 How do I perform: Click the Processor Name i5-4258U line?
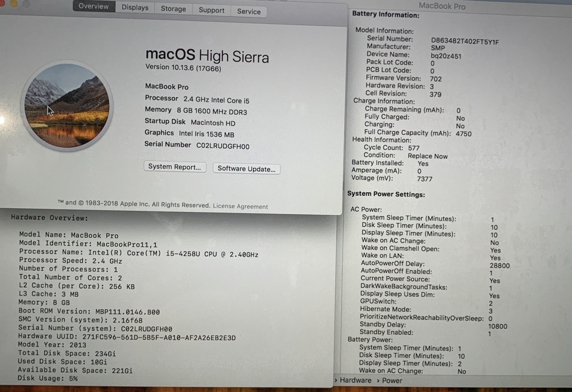pyautogui.click(x=139, y=253)
